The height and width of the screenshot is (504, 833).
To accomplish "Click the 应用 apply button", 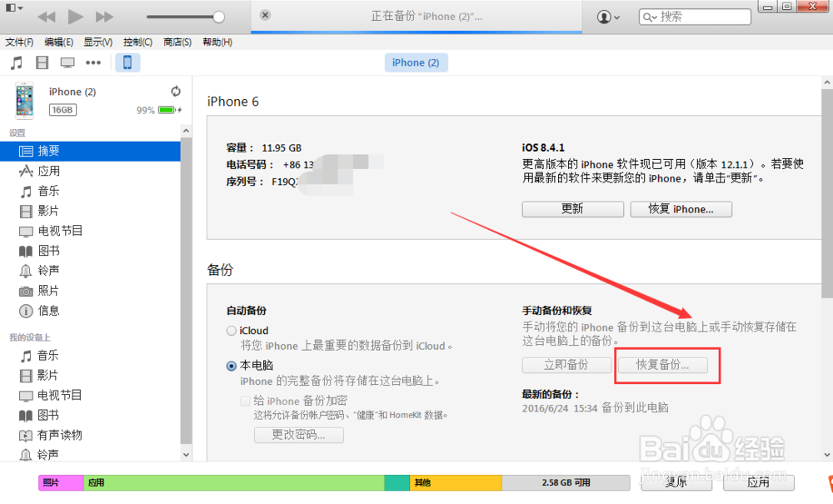I will pyautogui.click(x=759, y=482).
